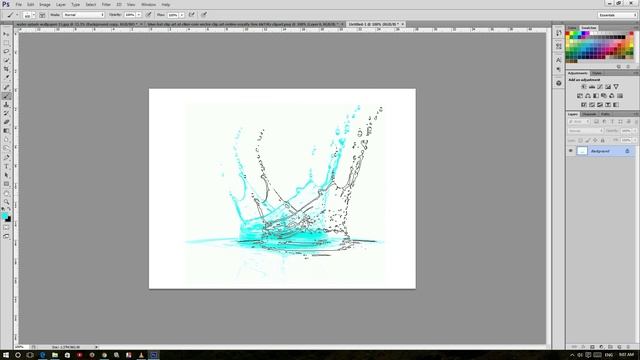This screenshot has width=640, height=360.
Task: Click the Background layer thumbnail
Action: click(x=582, y=151)
